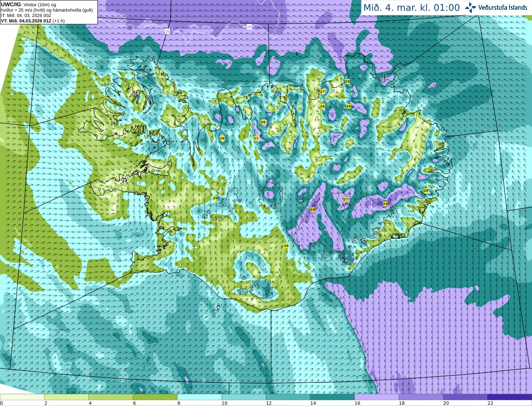Click the '18' tick label on color scale
Viewport: 532px width, 406px height.
click(402, 403)
